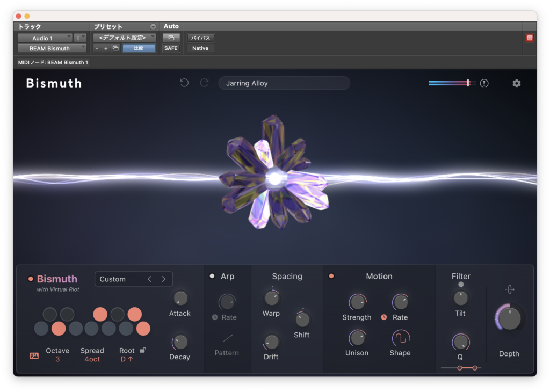
Task: Click the plus preset button
Action: tap(106, 49)
